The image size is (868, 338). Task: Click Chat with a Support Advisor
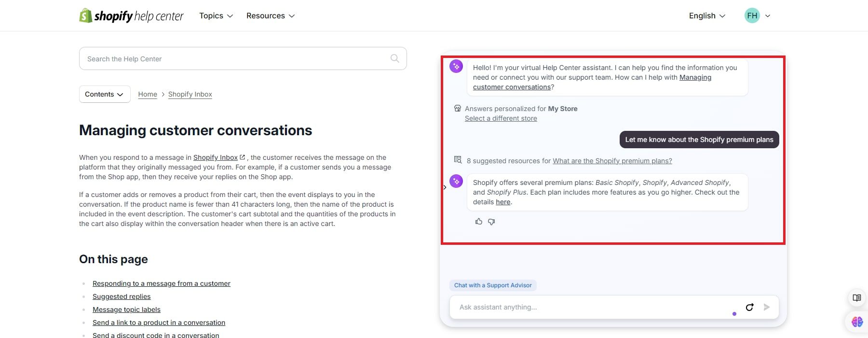[492, 285]
